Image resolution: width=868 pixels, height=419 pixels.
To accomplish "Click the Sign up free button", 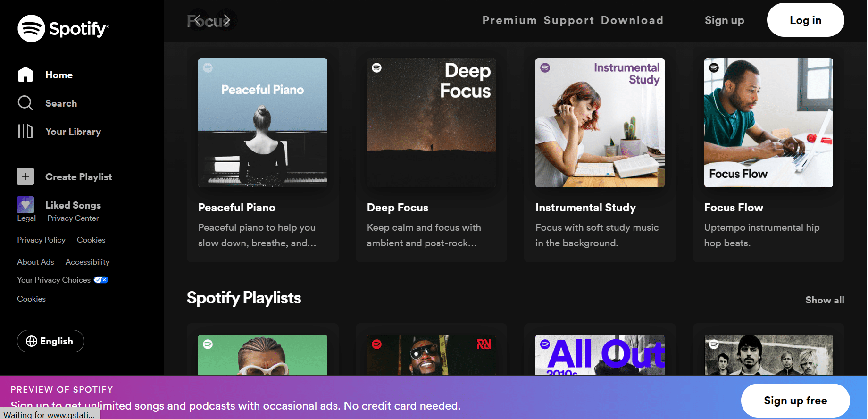I will point(795,401).
